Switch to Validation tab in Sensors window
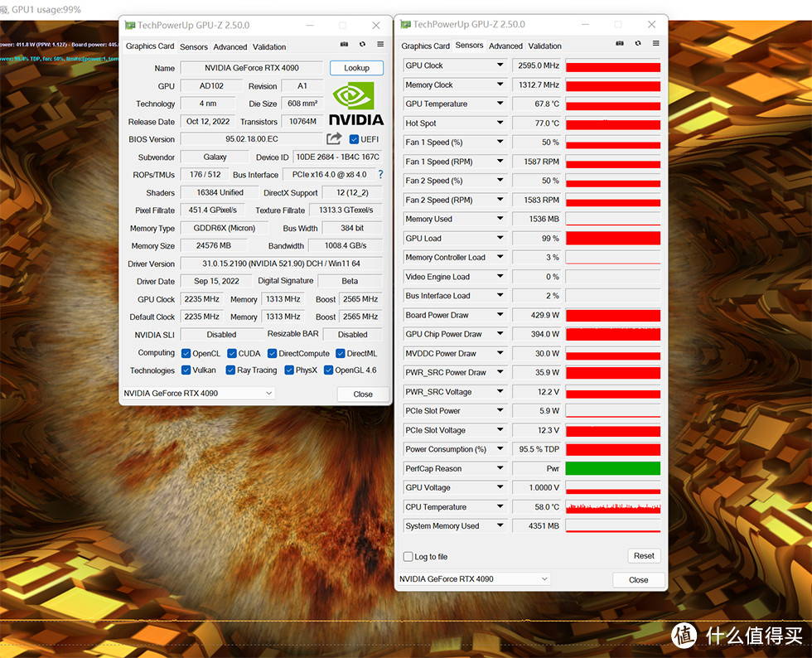 (x=545, y=46)
